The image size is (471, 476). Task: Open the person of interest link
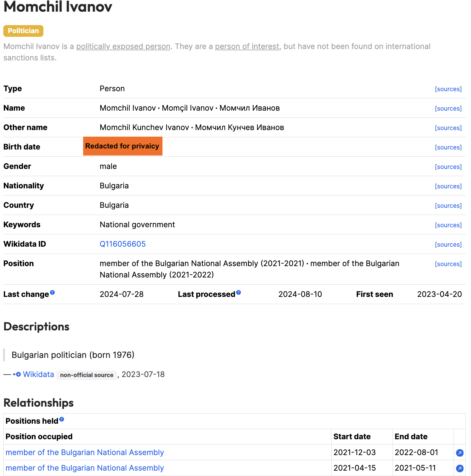(x=247, y=46)
